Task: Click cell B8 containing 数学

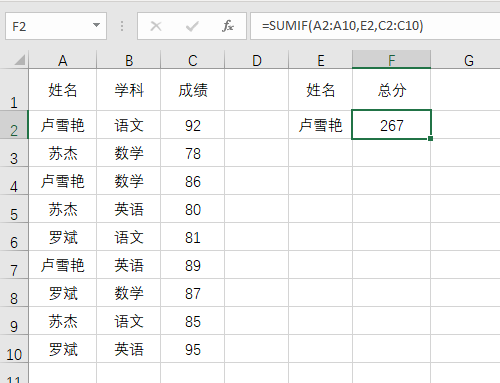Action: (x=129, y=293)
